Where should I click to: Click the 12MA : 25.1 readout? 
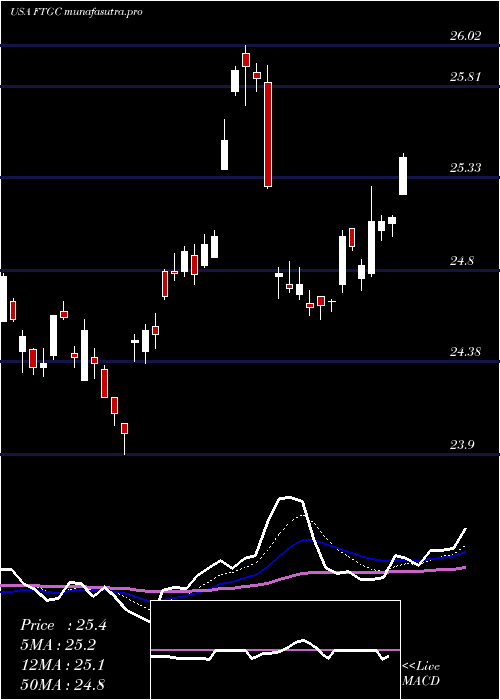pyautogui.click(x=62, y=665)
